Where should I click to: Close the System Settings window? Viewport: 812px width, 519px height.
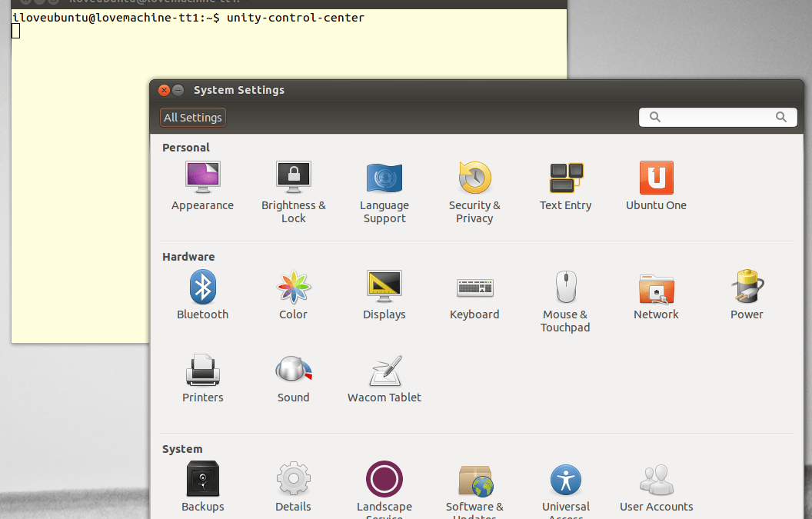click(164, 90)
